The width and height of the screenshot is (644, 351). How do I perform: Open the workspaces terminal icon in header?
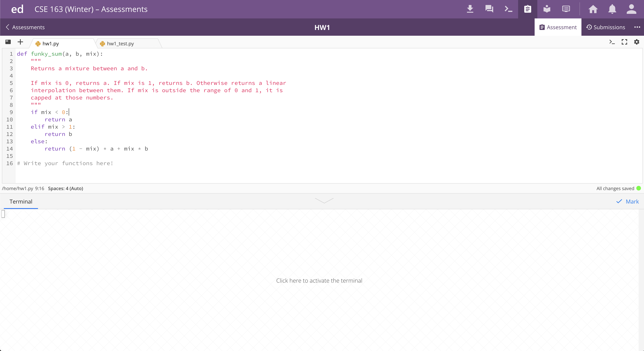[x=508, y=9]
